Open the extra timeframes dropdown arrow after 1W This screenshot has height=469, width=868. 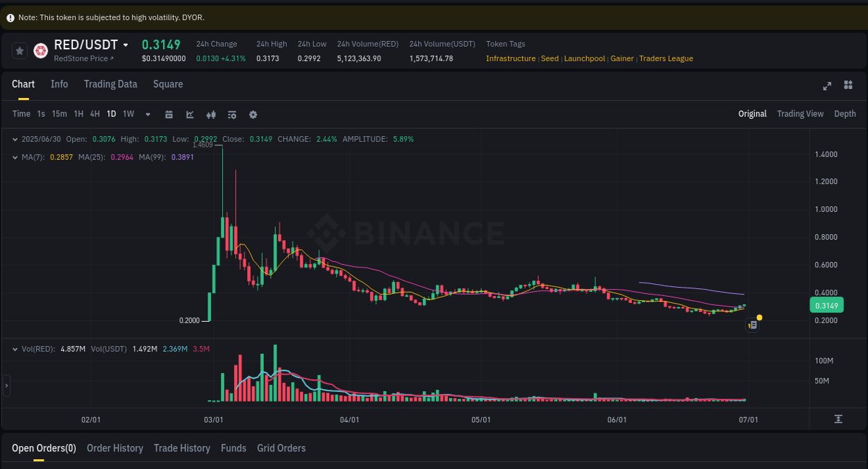(147, 114)
